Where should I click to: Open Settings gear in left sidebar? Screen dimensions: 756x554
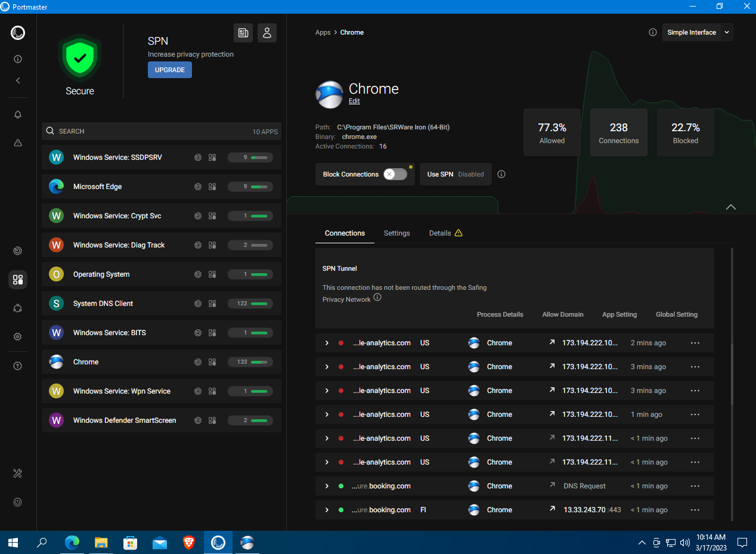coord(18,337)
